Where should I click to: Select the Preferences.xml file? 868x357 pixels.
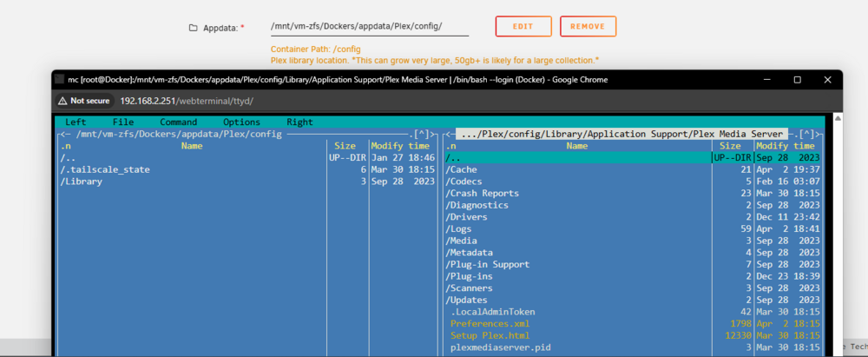tap(633, 324)
